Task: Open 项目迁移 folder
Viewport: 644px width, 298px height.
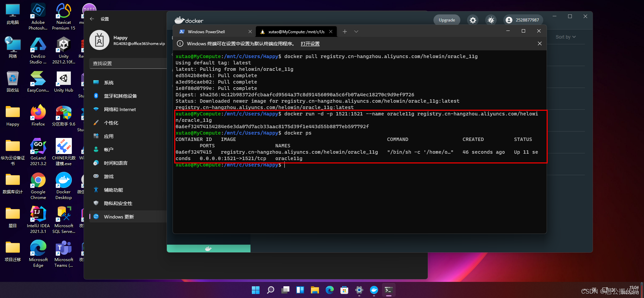Action: (x=13, y=252)
